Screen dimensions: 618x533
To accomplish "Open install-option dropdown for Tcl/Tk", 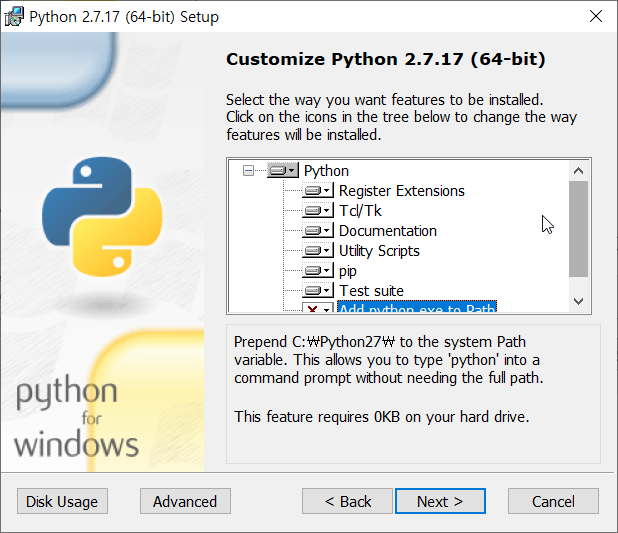I will tap(318, 211).
